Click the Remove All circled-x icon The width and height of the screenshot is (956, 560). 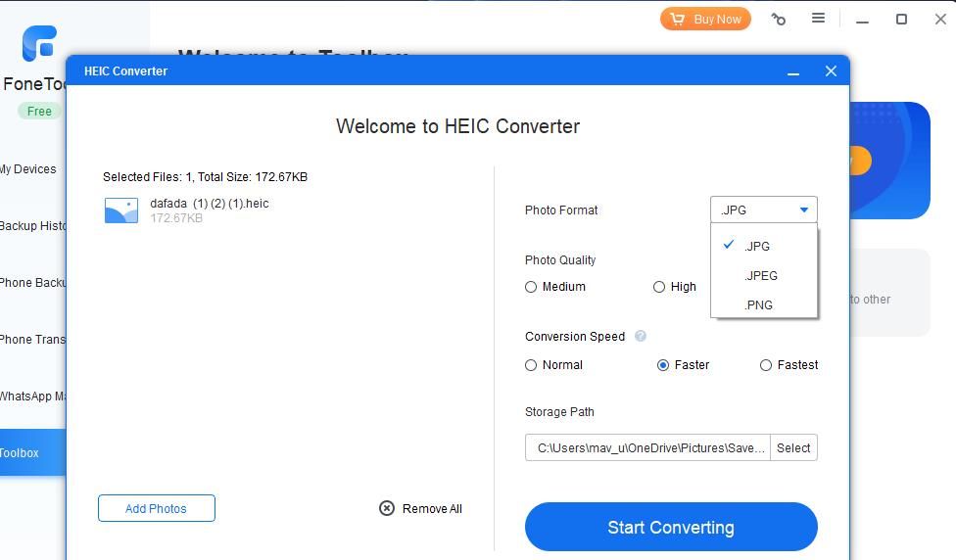(387, 508)
